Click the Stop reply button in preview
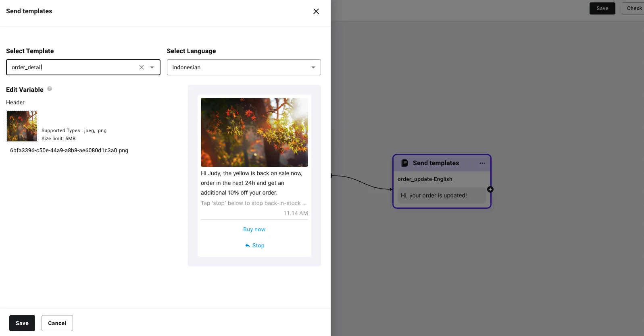This screenshot has height=336, width=644. 254,245
